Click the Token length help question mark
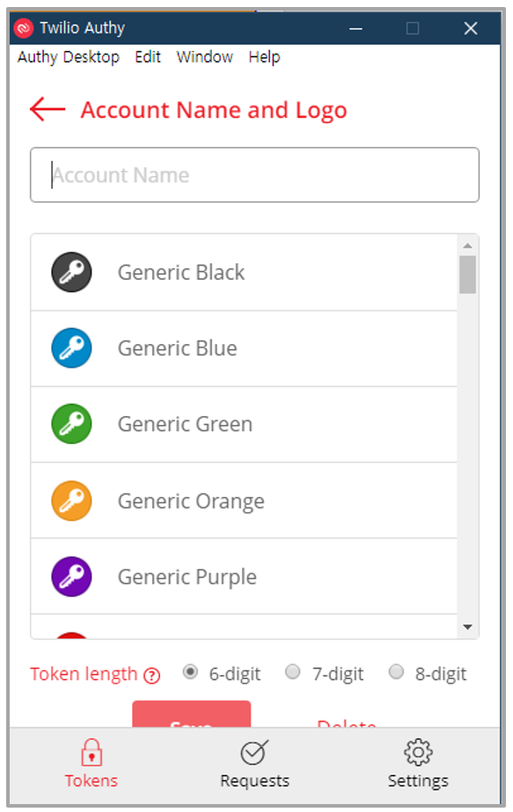This screenshot has width=513, height=812. tap(152, 676)
